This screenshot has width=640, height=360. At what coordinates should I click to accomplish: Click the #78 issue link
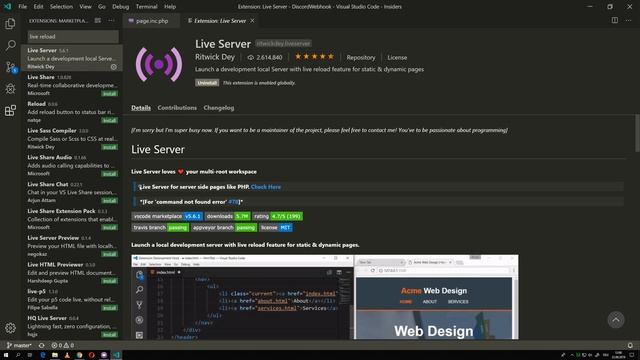[233, 202]
